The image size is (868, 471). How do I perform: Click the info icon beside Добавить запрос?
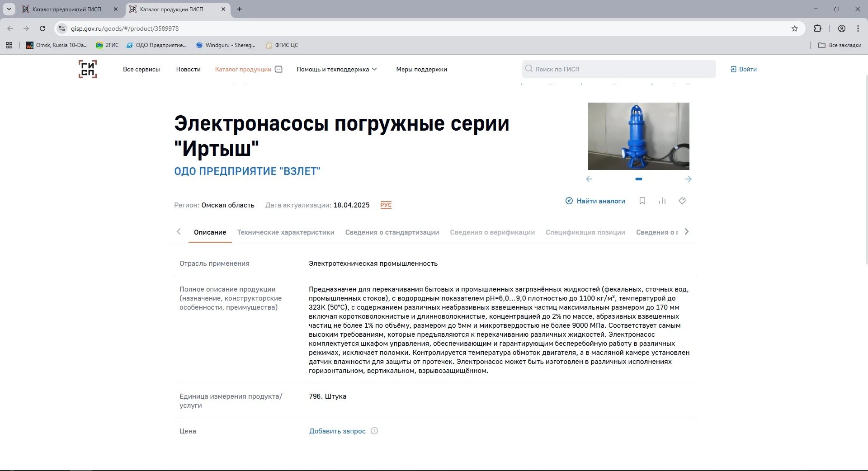[x=374, y=431]
